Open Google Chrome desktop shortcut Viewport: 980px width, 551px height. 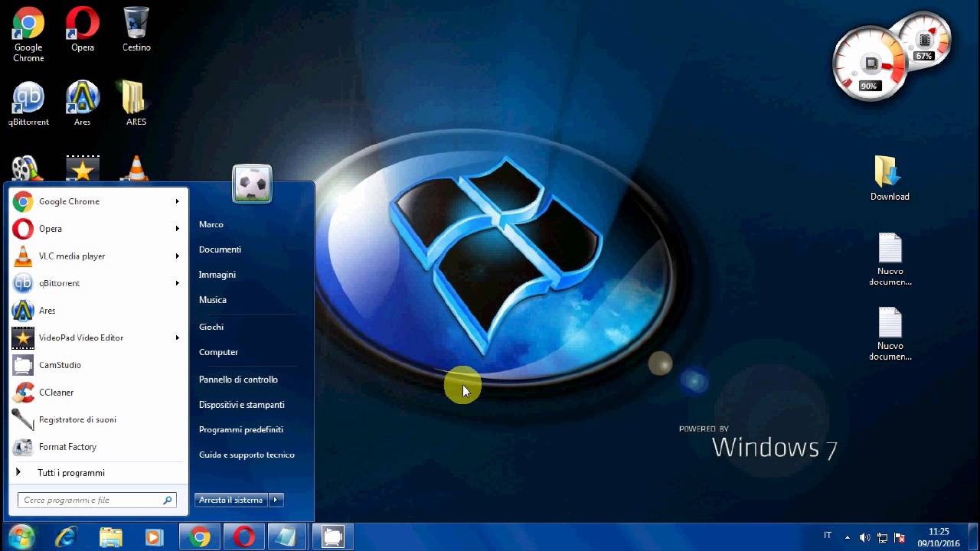[28, 34]
